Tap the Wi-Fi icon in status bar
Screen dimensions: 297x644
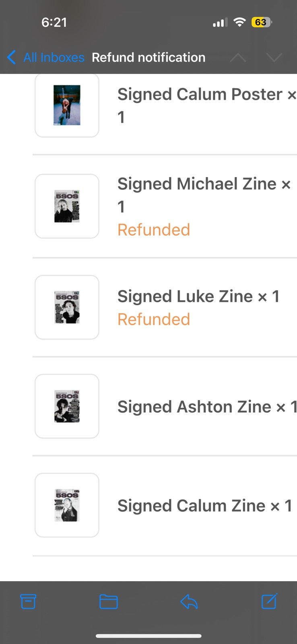coord(239,22)
